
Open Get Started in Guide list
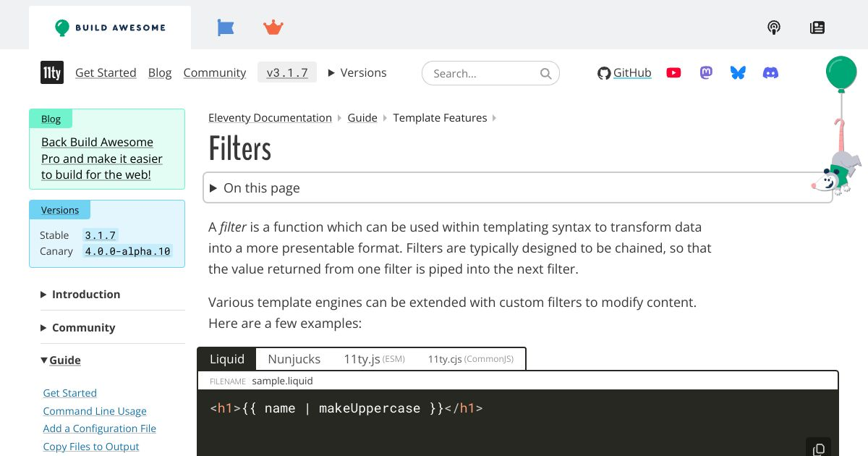[69, 393]
